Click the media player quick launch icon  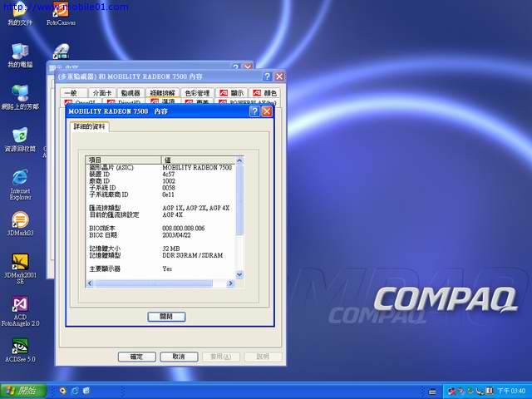click(x=62, y=391)
